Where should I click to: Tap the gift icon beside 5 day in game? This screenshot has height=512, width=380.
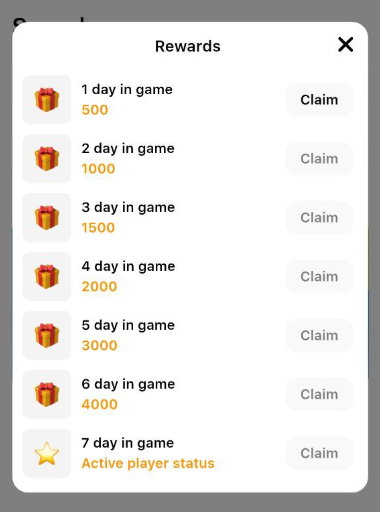pyautogui.click(x=47, y=335)
